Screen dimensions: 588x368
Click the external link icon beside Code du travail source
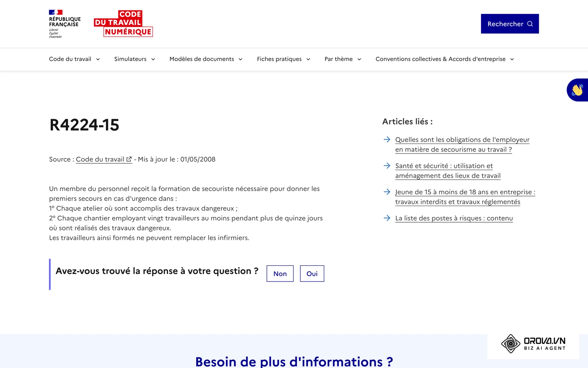[x=129, y=159]
